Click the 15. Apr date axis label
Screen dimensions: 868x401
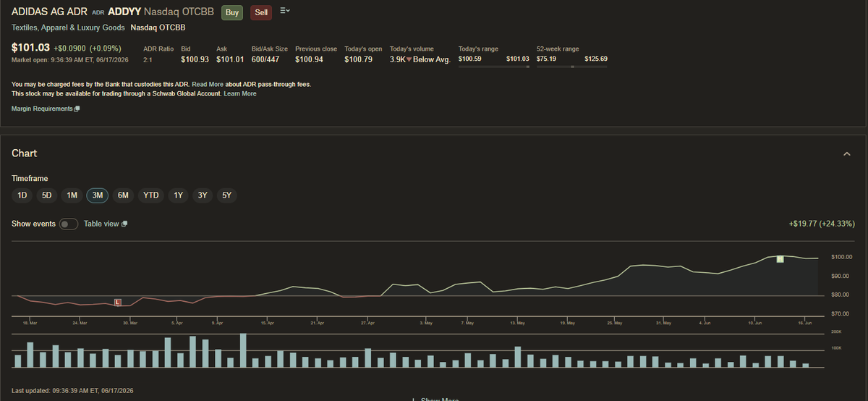(x=267, y=323)
